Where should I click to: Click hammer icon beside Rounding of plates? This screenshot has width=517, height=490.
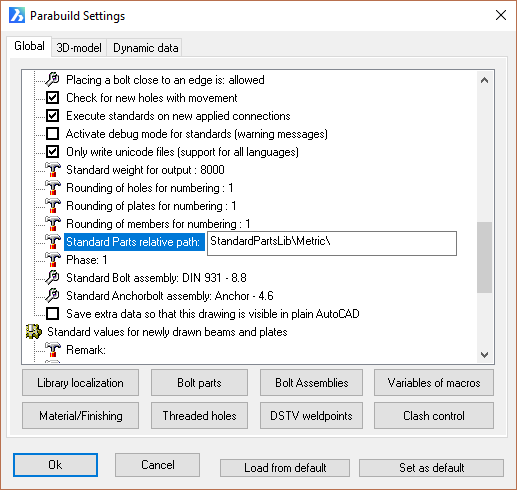coord(53,206)
